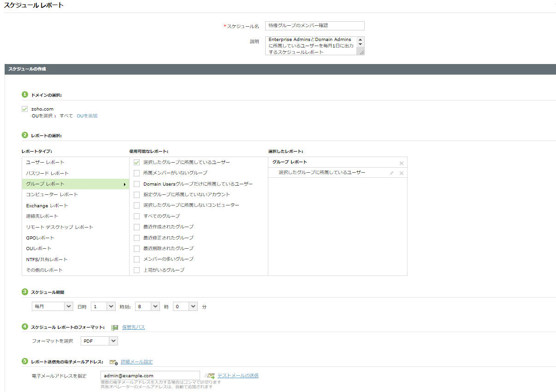Click the OUを追加 link
The width and height of the screenshot is (556, 392).
click(x=87, y=116)
